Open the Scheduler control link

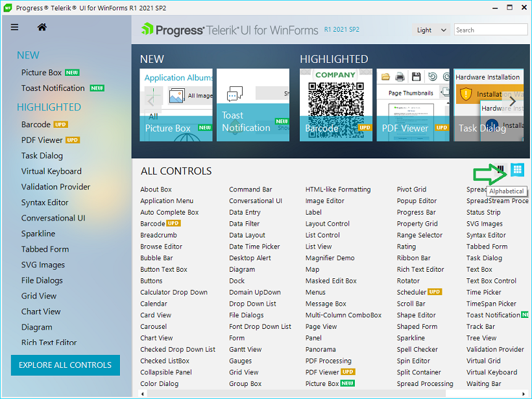411,292
